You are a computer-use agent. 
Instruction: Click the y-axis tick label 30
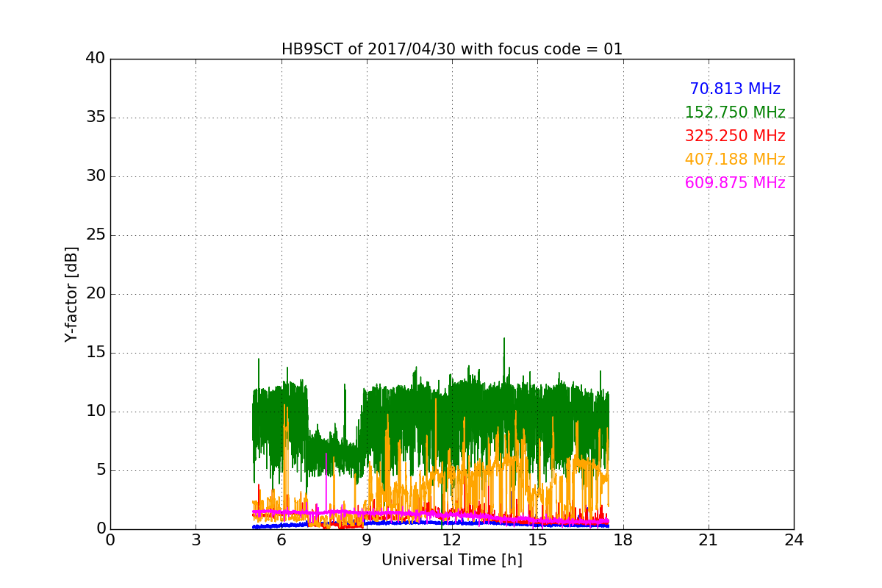click(96, 176)
